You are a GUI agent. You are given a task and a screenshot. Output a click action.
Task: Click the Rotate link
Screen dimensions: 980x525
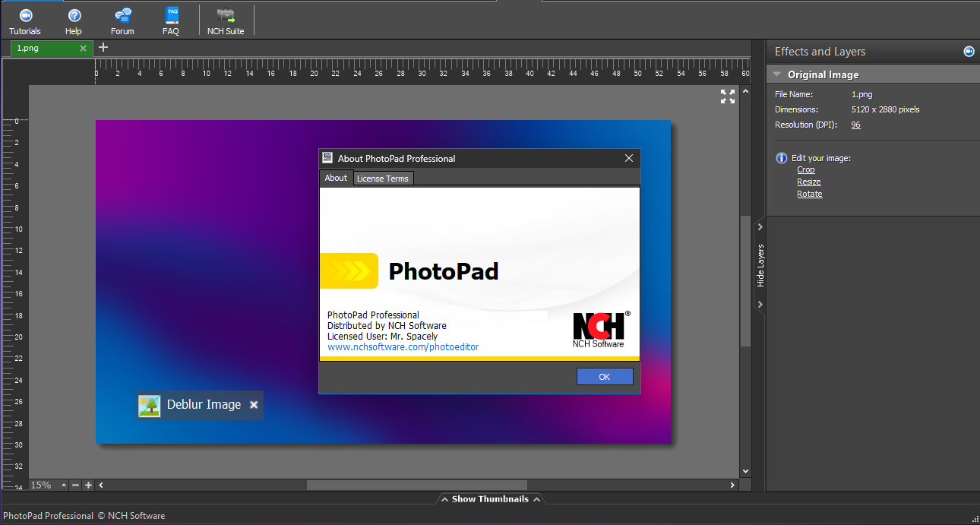point(810,194)
